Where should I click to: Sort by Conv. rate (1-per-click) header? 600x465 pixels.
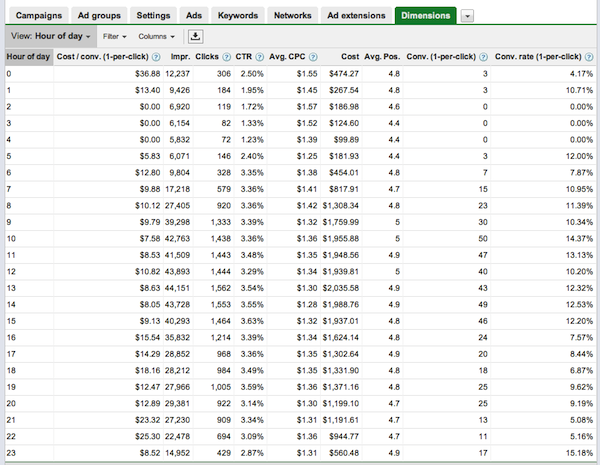(538, 57)
